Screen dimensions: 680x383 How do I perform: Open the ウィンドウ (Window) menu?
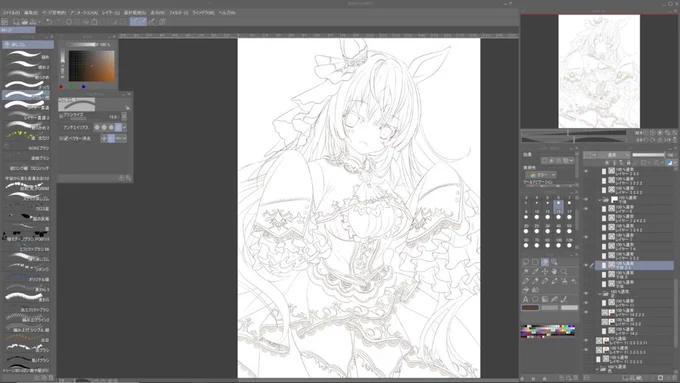[x=203, y=13]
